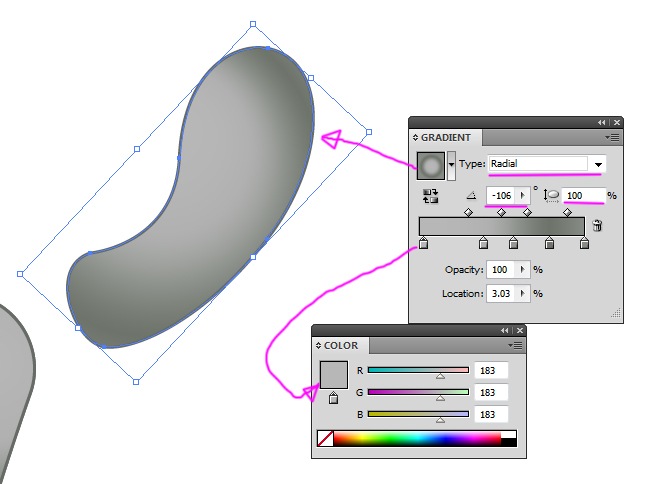Select the last gradient color stop at the right end
Screen dimensions: 650x484
point(584,243)
